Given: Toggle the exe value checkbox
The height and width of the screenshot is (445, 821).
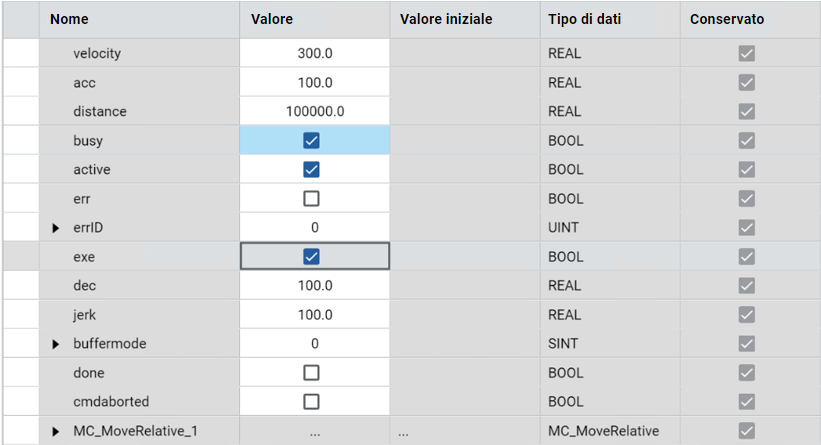Looking at the screenshot, I should tap(311, 257).
